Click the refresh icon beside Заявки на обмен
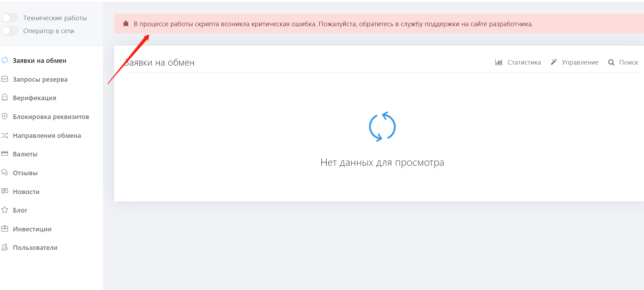The image size is (644, 290). [5, 60]
